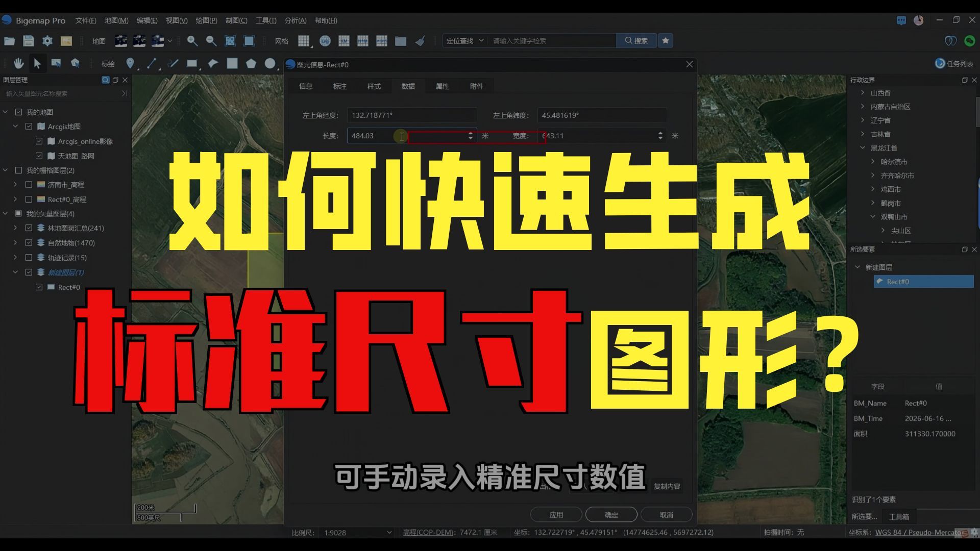Open the 地图(M) menu

coord(116,20)
